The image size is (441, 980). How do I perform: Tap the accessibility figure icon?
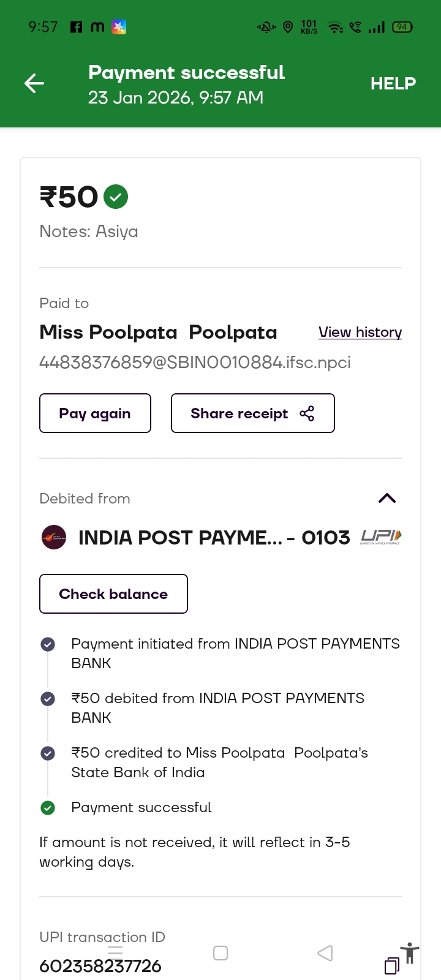[410, 953]
